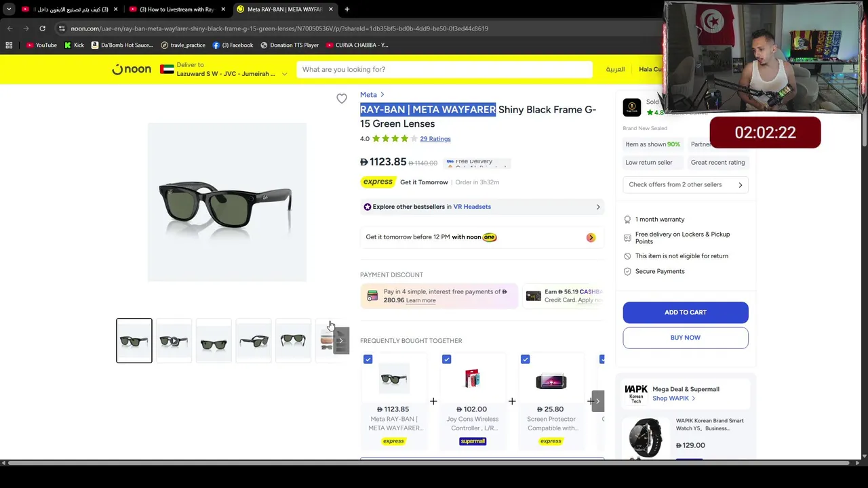Click the UAE flag icon
868x488 pixels.
tap(167, 69)
